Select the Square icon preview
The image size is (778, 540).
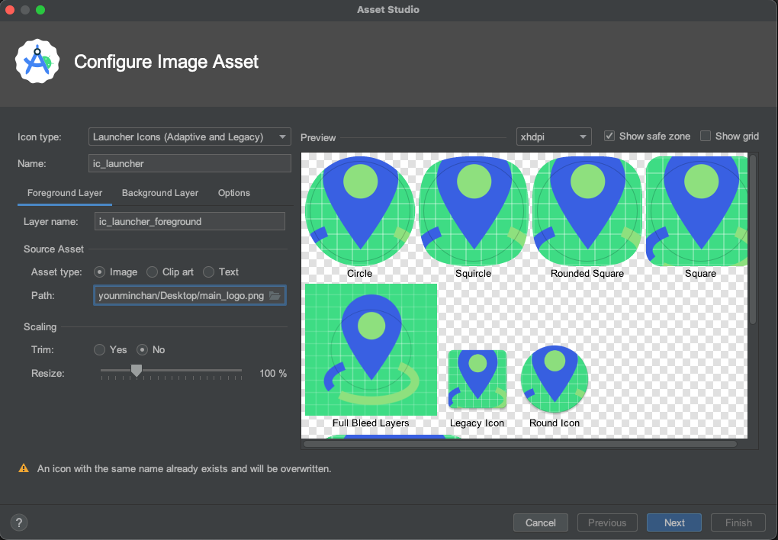(x=697, y=211)
